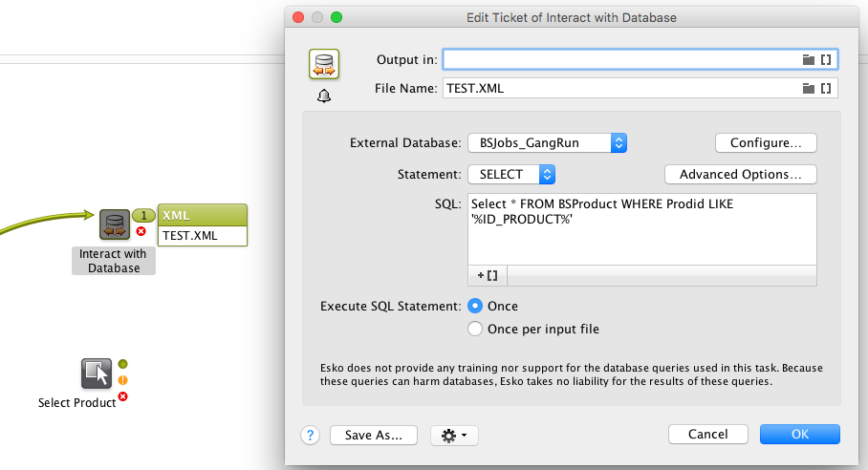The image size is (868, 470).
Task: Click the green status dot beside Select Product
Action: (123, 364)
